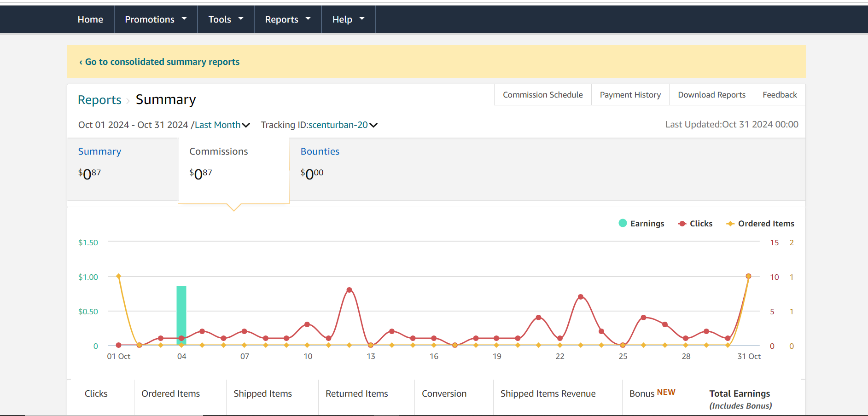Open the Download Reports tab
This screenshot has height=416, width=868.
point(712,95)
